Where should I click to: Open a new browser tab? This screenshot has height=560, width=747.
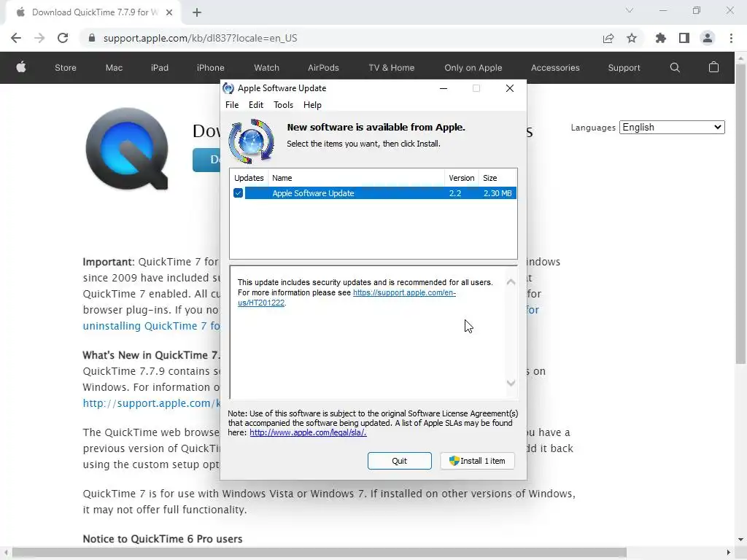(197, 12)
